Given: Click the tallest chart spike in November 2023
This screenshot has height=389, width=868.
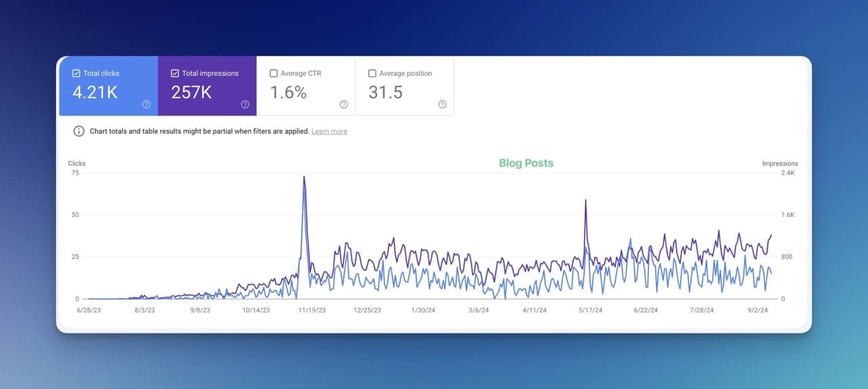Looking at the screenshot, I should [304, 178].
